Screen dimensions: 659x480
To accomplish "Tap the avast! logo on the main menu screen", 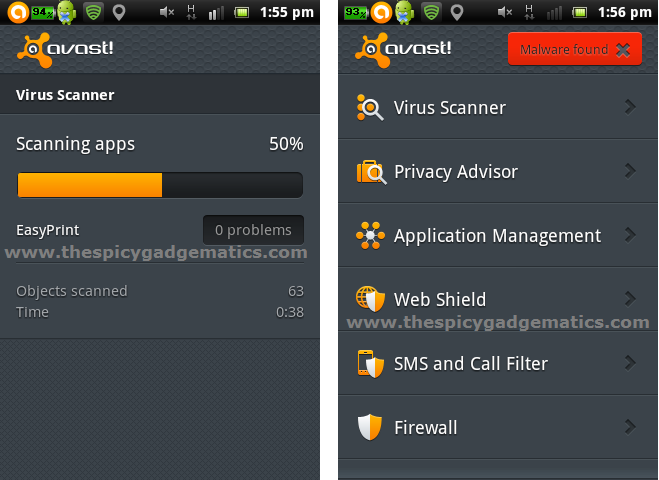I will click(x=403, y=50).
